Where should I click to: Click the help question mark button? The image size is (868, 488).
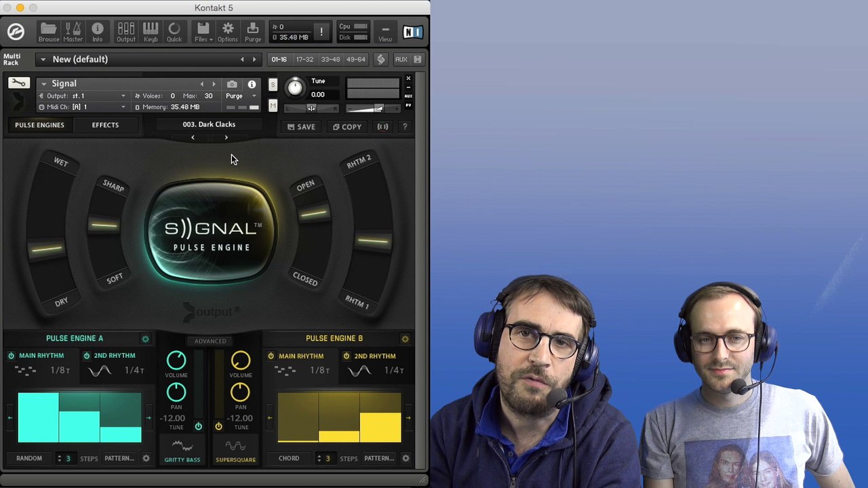pyautogui.click(x=405, y=127)
